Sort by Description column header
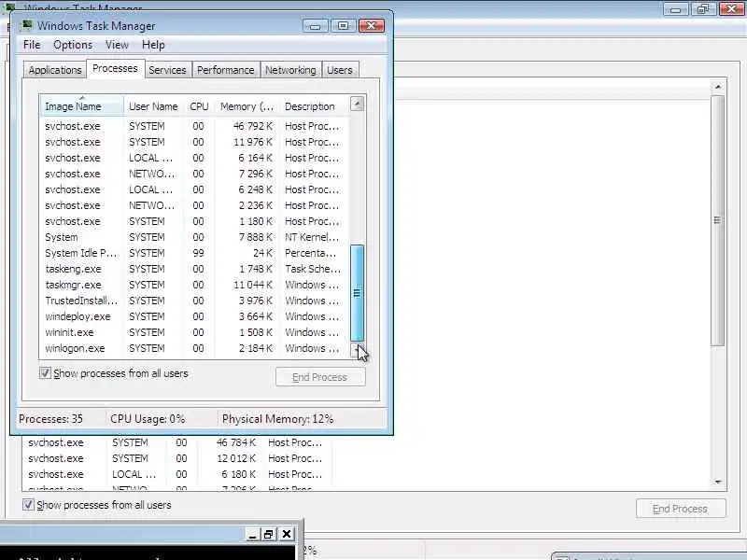The height and width of the screenshot is (560, 747). tap(314, 106)
